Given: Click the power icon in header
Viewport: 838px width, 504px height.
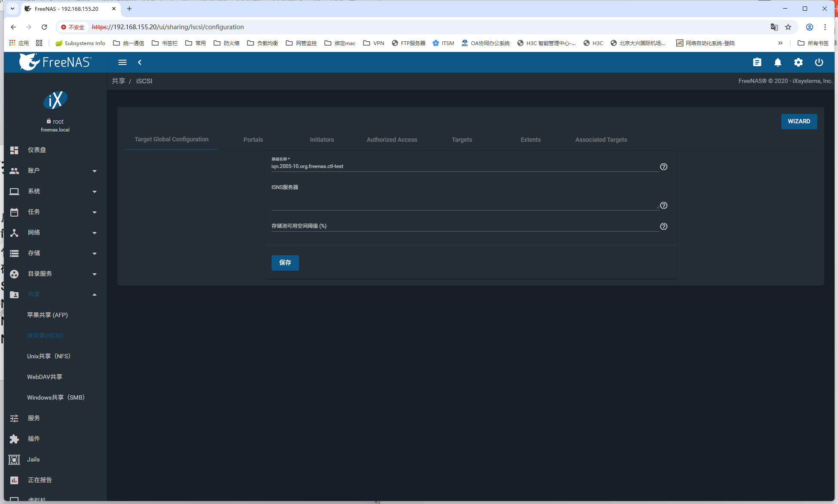Looking at the screenshot, I should [819, 62].
